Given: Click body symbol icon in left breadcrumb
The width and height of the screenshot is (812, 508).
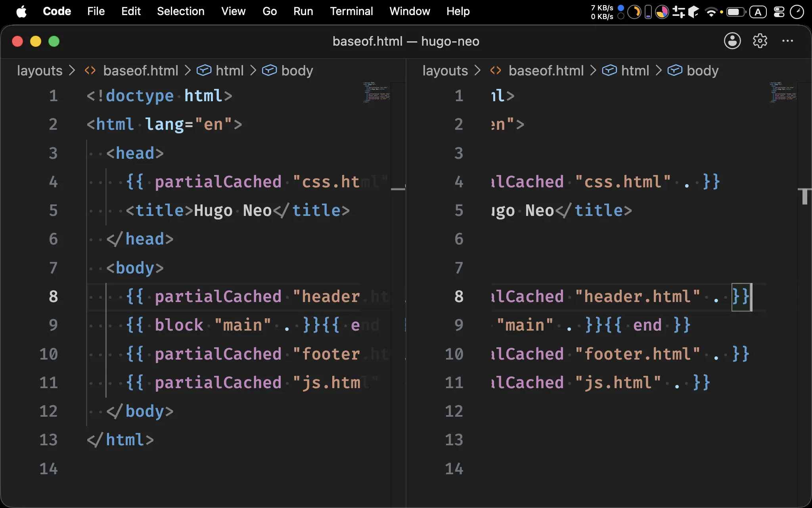Looking at the screenshot, I should 270,70.
